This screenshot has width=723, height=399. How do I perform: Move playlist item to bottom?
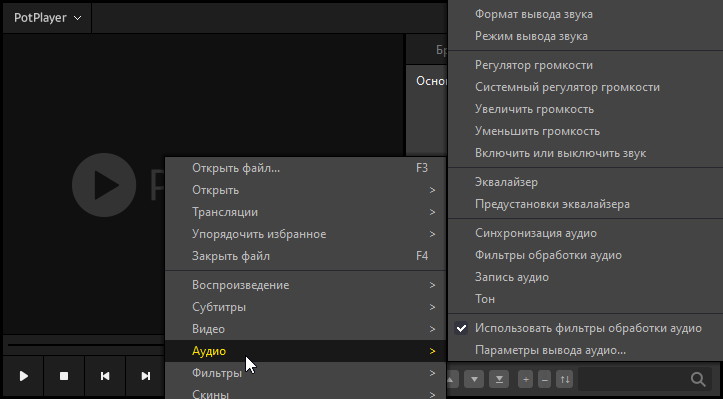tap(499, 380)
